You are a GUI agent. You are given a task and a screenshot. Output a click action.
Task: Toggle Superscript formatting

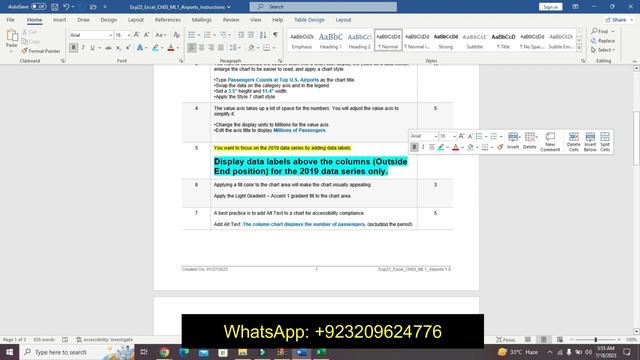coord(128,48)
